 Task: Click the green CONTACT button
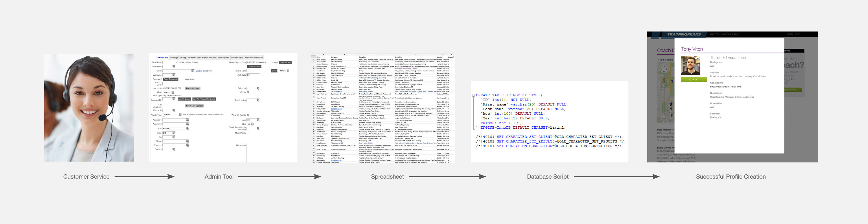click(x=694, y=80)
